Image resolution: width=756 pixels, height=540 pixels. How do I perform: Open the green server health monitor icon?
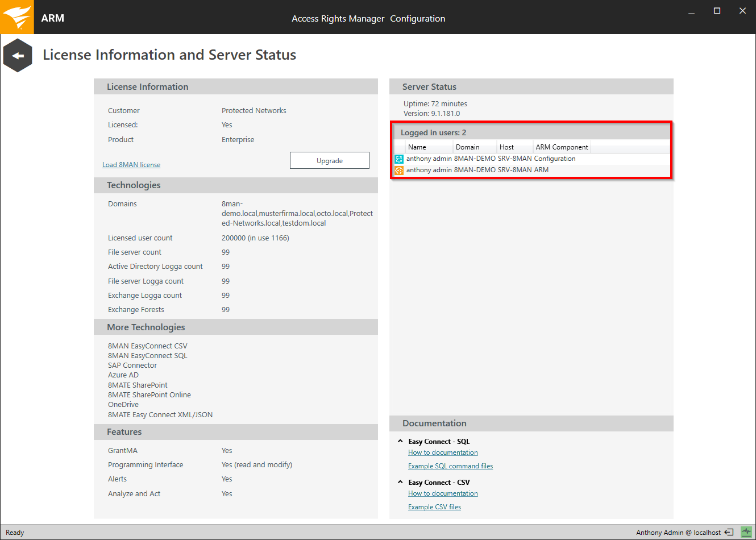click(746, 533)
